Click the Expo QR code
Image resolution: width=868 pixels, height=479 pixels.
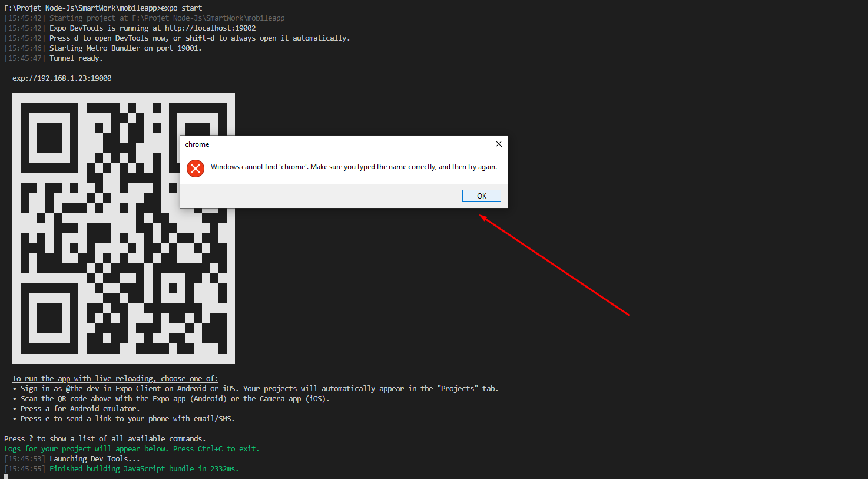click(x=124, y=228)
